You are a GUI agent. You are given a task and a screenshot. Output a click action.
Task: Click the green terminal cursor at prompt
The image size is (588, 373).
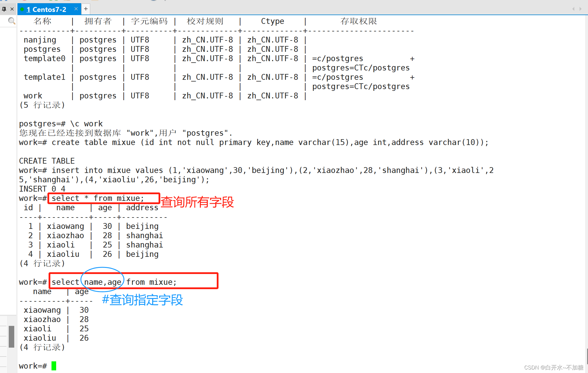coord(54,366)
